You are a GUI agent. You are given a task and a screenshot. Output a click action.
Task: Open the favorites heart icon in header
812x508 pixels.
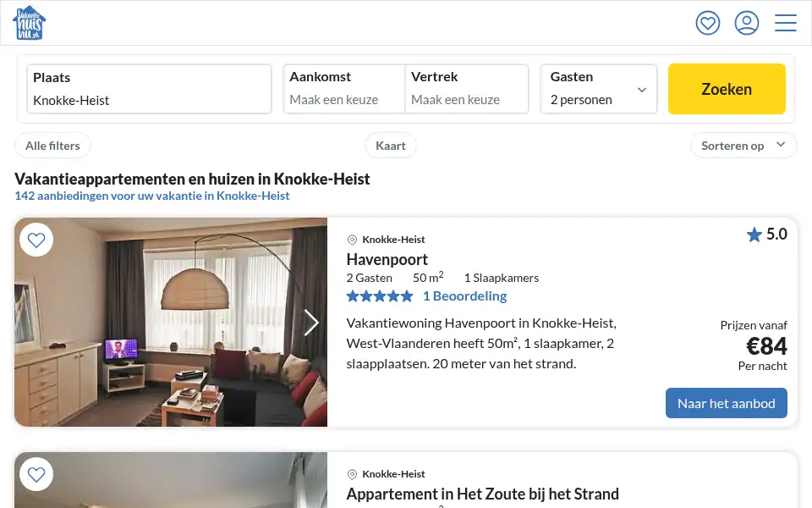click(707, 23)
